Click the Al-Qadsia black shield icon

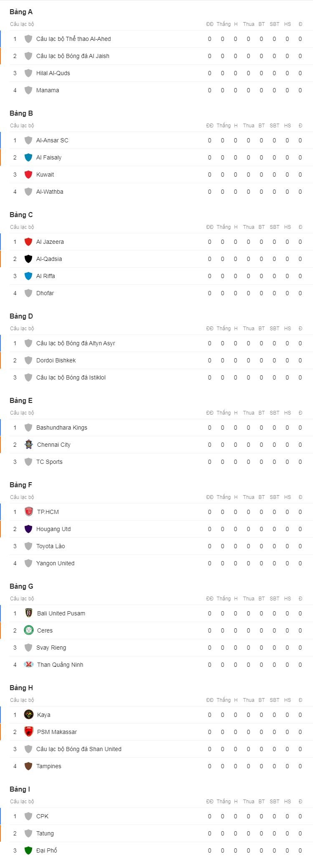(28, 258)
